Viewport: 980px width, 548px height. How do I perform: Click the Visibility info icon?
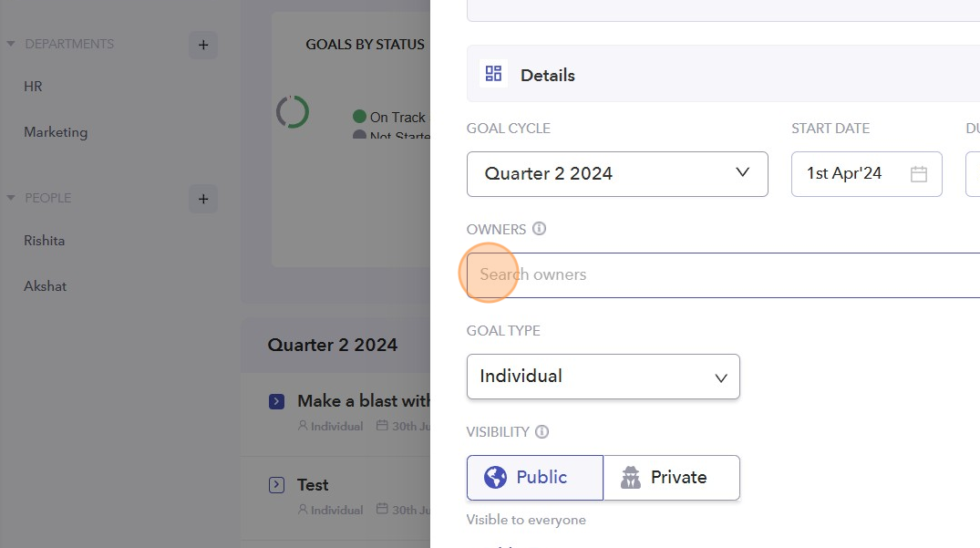click(x=542, y=431)
